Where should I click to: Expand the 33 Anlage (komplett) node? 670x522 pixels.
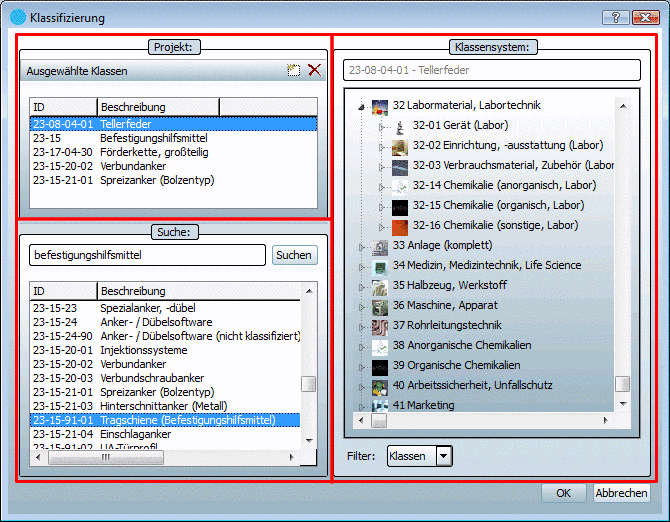pos(361,247)
